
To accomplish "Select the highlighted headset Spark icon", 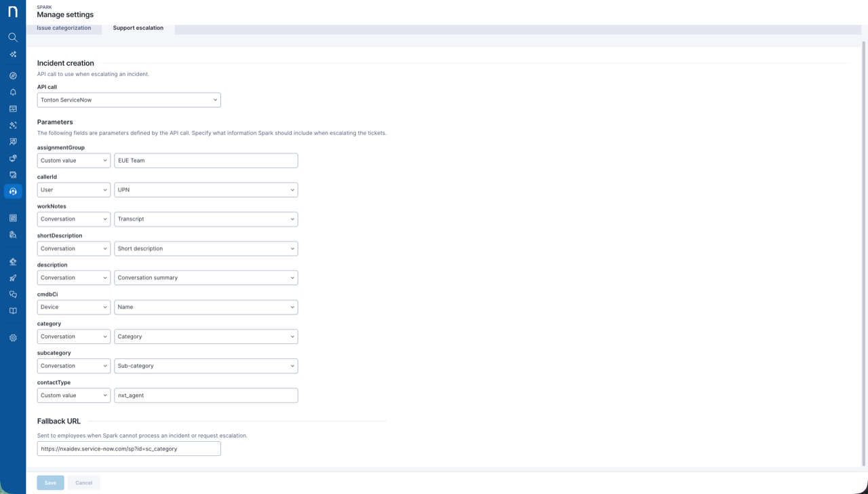I will pos(13,191).
